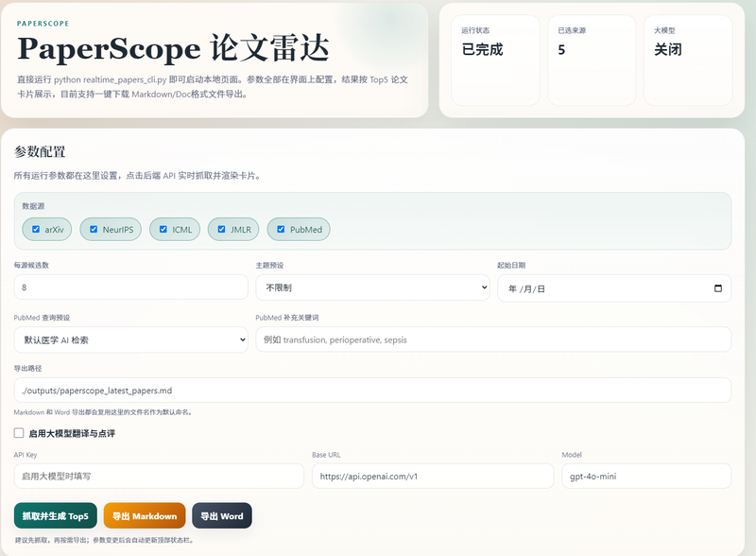Click the 运行状态 status card
Viewport: 756px width, 556px height.
click(495, 60)
